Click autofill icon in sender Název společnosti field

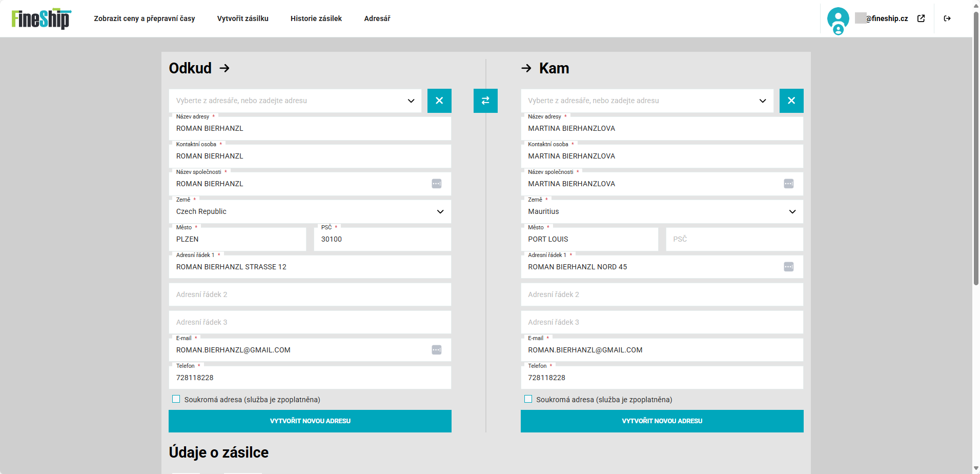click(x=436, y=184)
